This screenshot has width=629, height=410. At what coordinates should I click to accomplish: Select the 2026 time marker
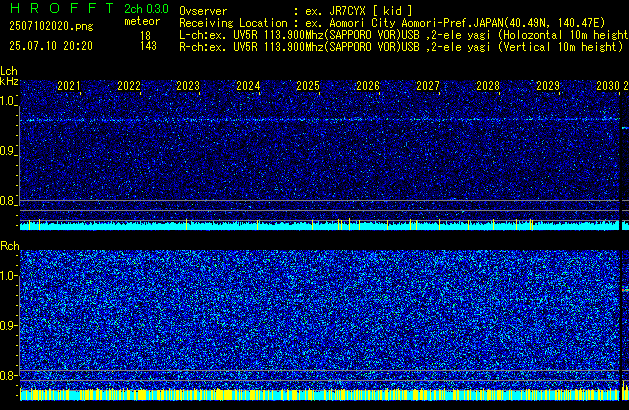(368, 86)
